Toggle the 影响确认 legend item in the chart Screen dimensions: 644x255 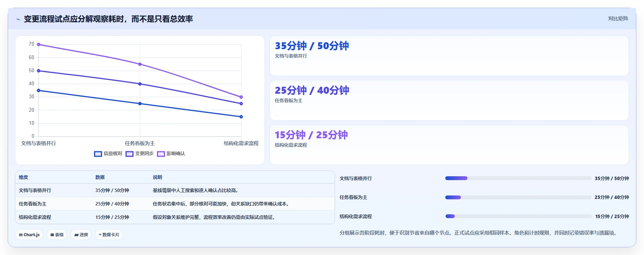(171, 154)
